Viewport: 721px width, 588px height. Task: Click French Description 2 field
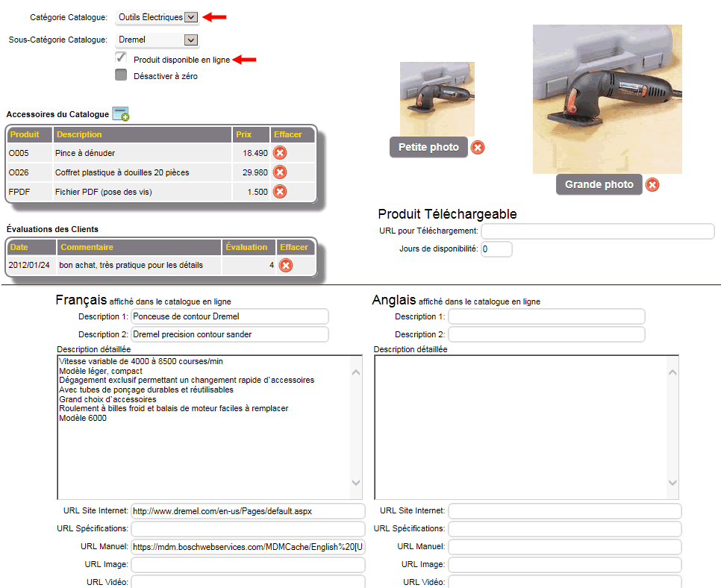click(x=230, y=334)
